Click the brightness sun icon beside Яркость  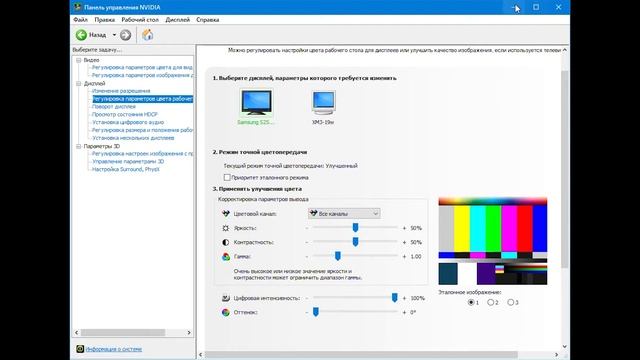click(226, 228)
